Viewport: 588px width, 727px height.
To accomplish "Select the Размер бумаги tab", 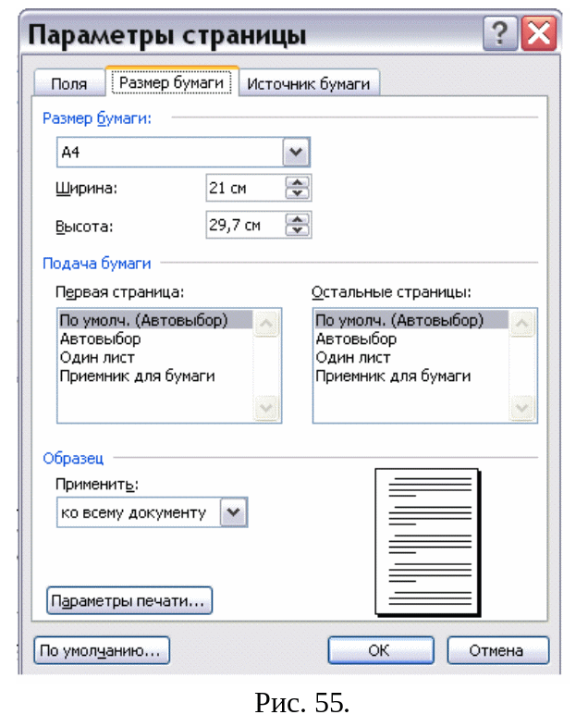I will tap(172, 82).
